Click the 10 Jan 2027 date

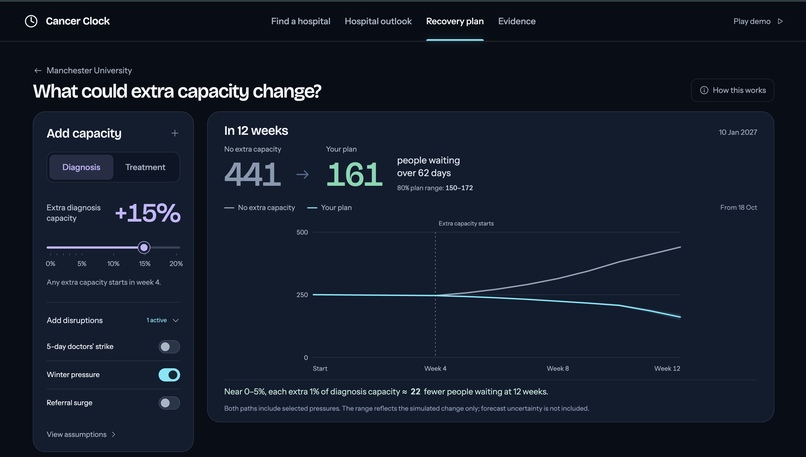tap(738, 132)
